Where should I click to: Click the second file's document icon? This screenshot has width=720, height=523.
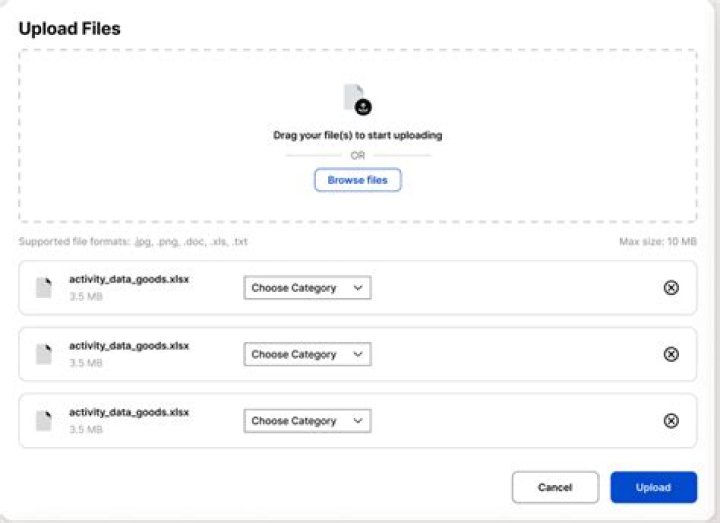(44, 354)
